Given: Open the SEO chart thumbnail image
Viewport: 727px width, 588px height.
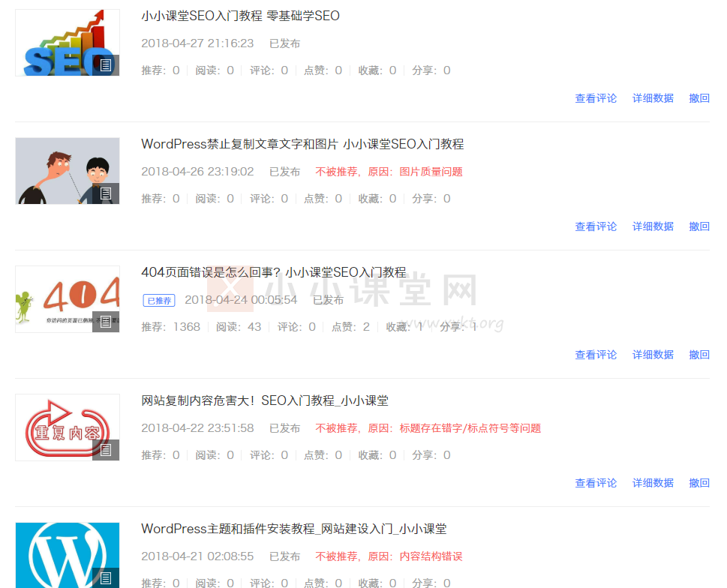Looking at the screenshot, I should click(68, 43).
